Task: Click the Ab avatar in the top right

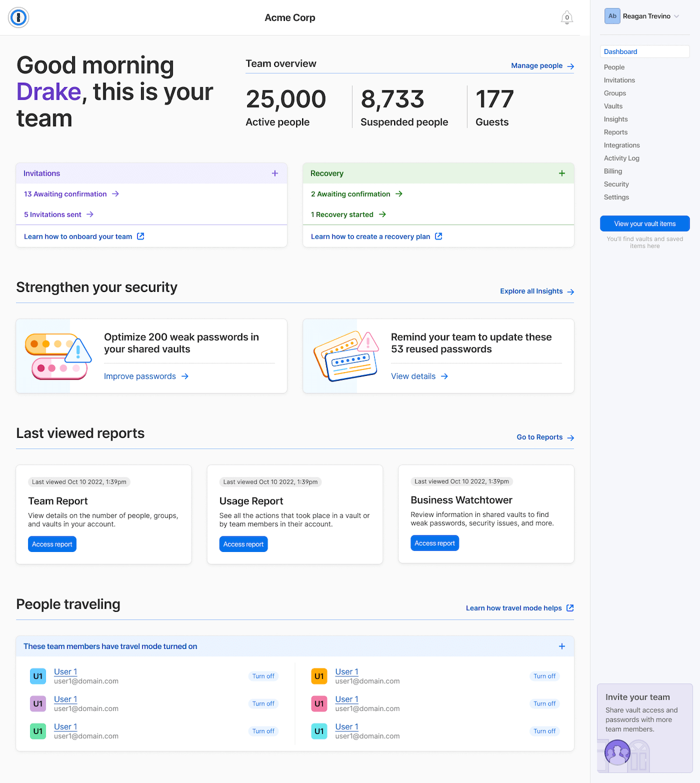Action: [x=612, y=16]
